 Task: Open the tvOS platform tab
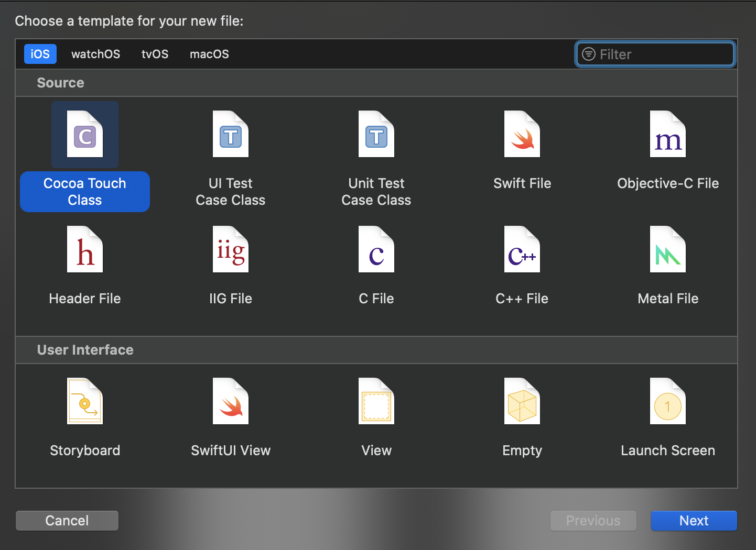click(x=155, y=54)
